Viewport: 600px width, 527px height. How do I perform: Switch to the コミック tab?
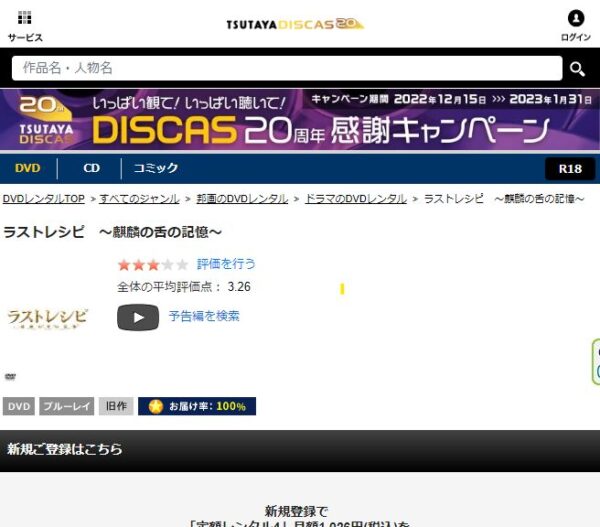point(155,168)
